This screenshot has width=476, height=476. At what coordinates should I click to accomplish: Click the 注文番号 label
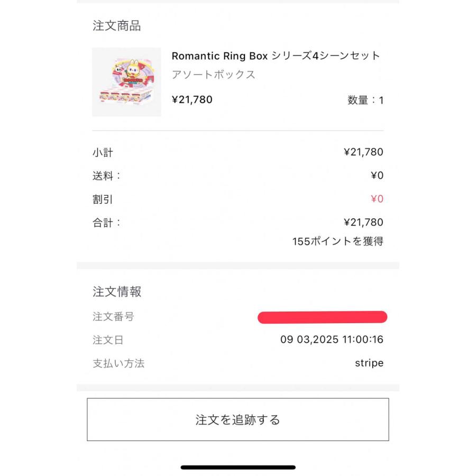[x=112, y=317]
